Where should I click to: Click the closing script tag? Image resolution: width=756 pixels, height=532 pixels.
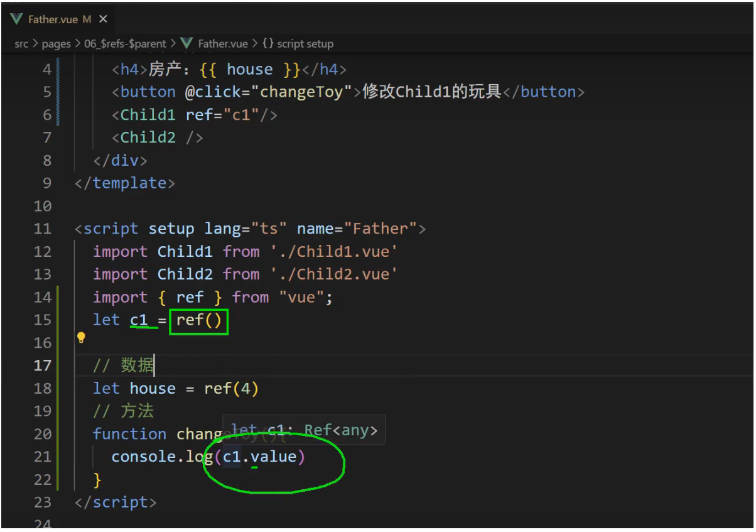(116, 502)
